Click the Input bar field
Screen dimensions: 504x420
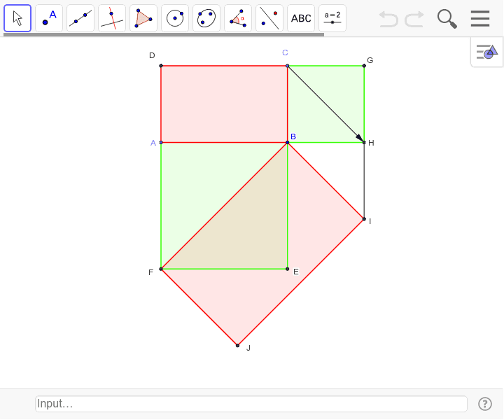251,404
